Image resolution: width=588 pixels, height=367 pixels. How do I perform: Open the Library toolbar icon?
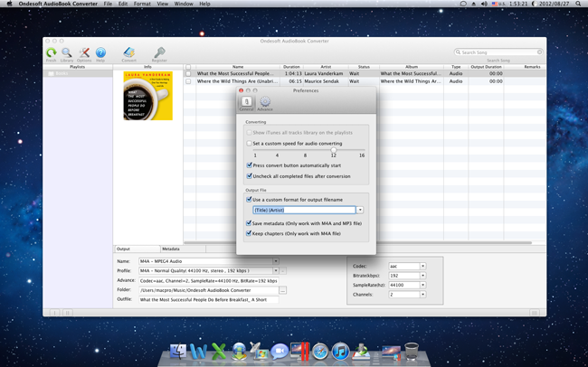pos(67,53)
